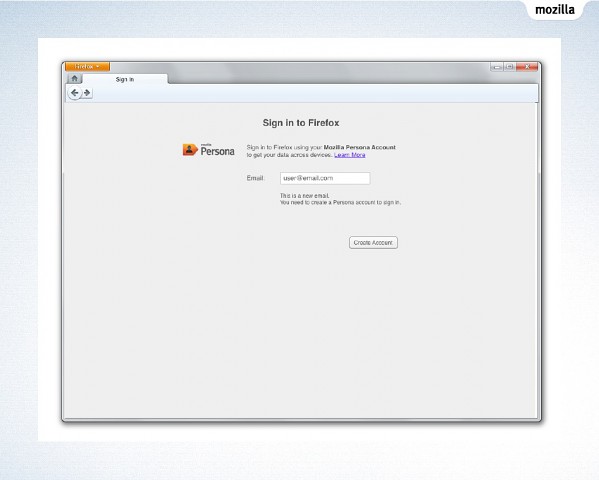Screen dimensions: 599x480
Task: Maximize the Firefox window
Action: tap(510, 67)
